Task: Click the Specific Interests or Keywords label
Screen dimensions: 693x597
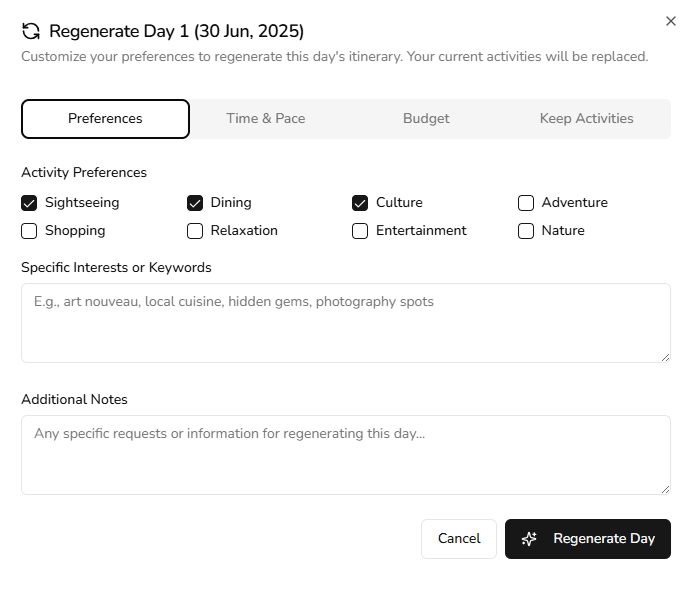Action: point(116,268)
